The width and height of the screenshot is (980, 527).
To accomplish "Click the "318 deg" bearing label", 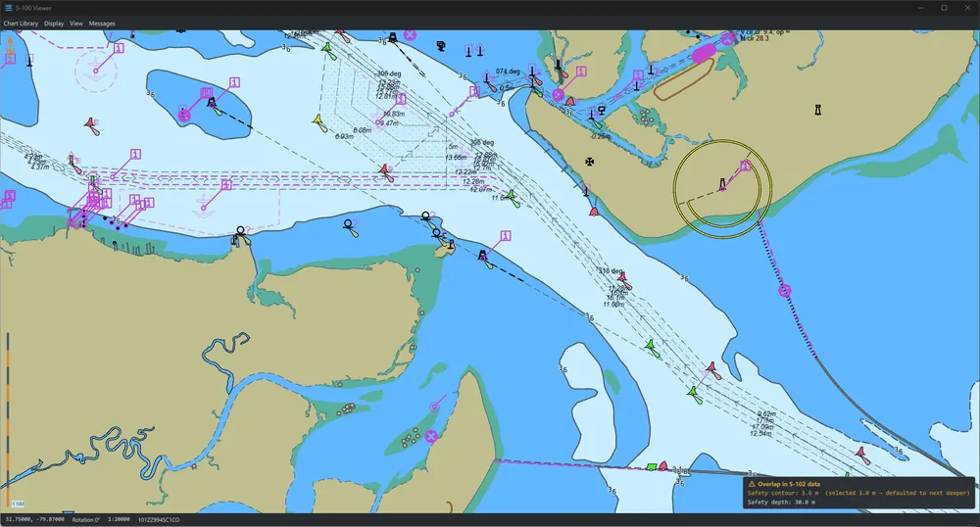I will coord(610,271).
